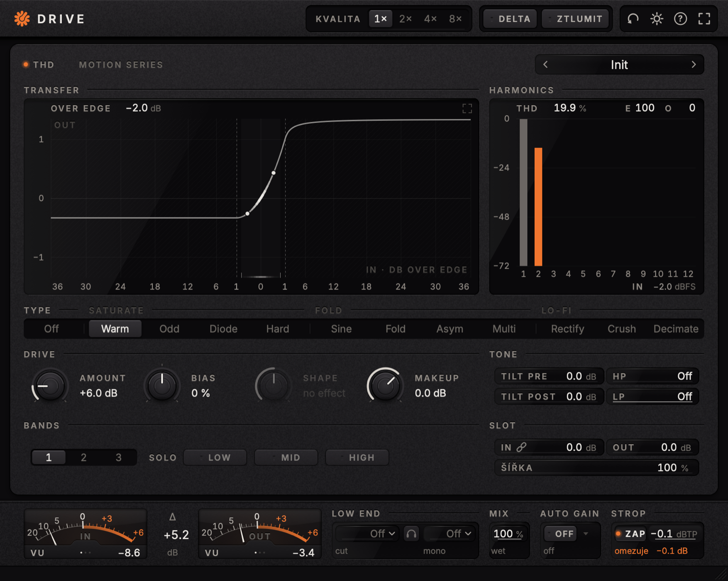Select 4× quality
Viewport: 728px width, 581px height.
point(430,19)
